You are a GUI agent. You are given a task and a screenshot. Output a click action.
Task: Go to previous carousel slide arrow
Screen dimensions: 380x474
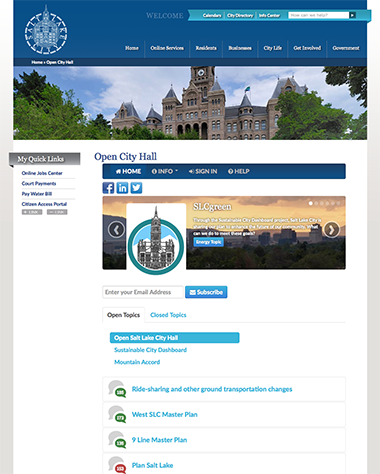116,229
